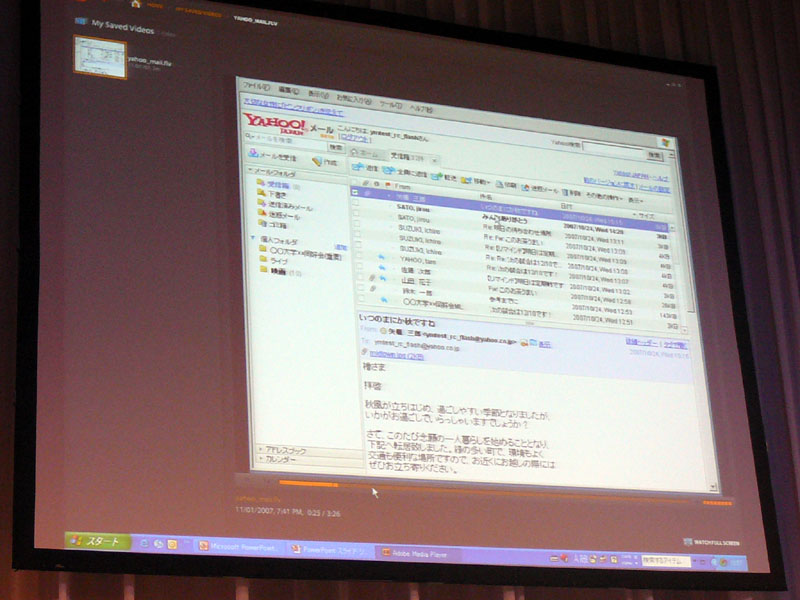Open the その他の操作 dropdown
This screenshot has width=800, height=600.
604,197
